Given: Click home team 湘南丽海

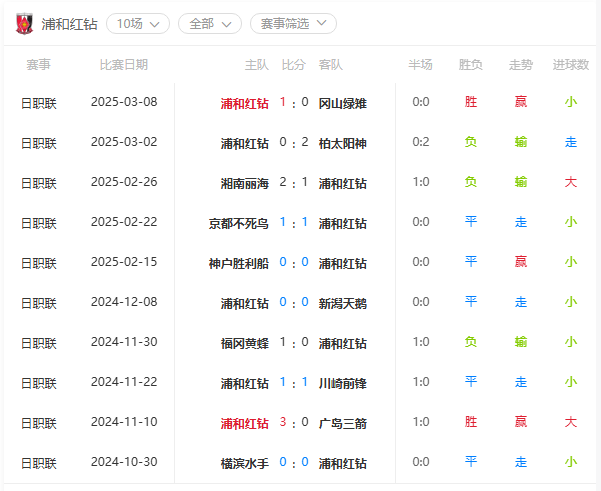Looking at the screenshot, I should point(245,183).
